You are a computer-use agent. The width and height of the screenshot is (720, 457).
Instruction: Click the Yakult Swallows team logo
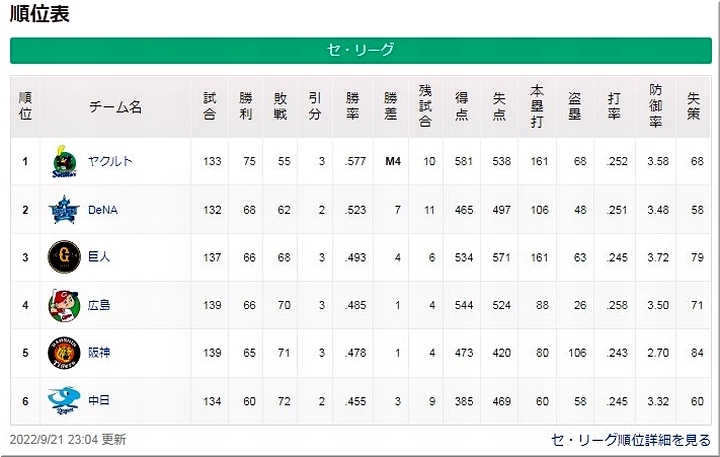(x=65, y=162)
